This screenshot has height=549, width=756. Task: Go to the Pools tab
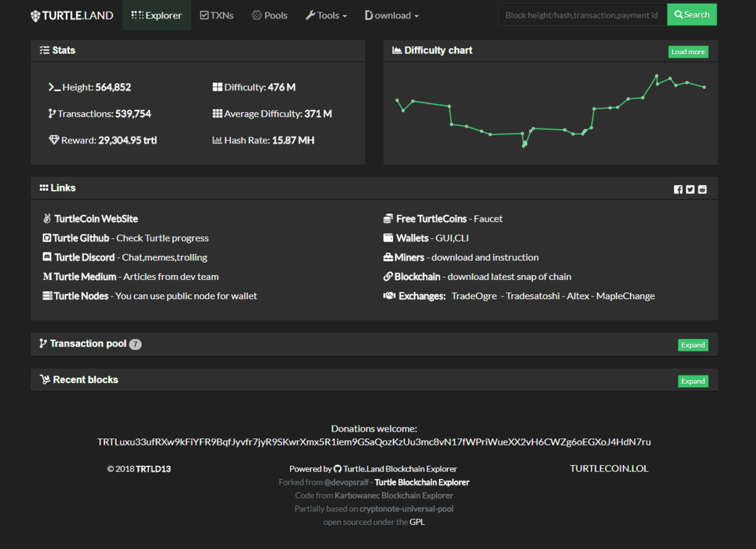tap(270, 15)
